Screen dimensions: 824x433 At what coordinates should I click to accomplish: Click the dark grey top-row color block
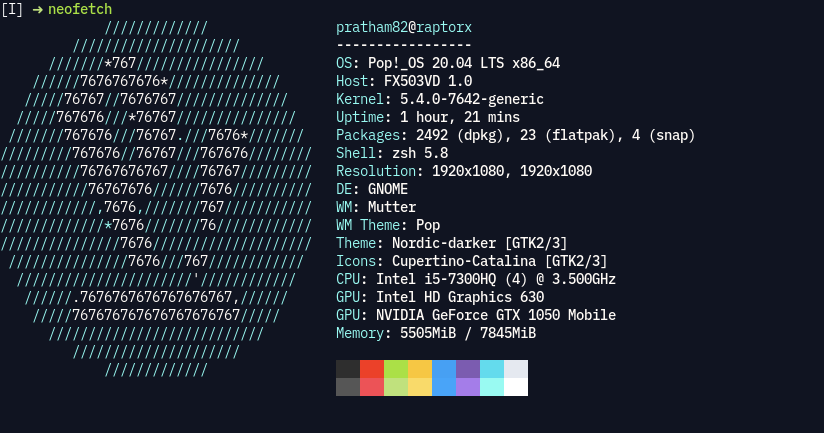coord(348,369)
